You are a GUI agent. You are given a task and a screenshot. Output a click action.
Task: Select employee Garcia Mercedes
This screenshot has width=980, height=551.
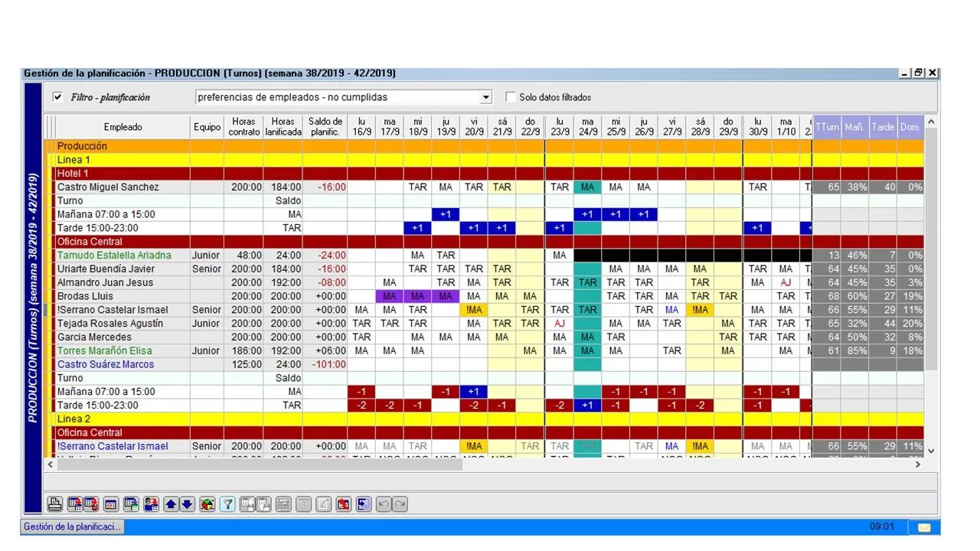94,337
